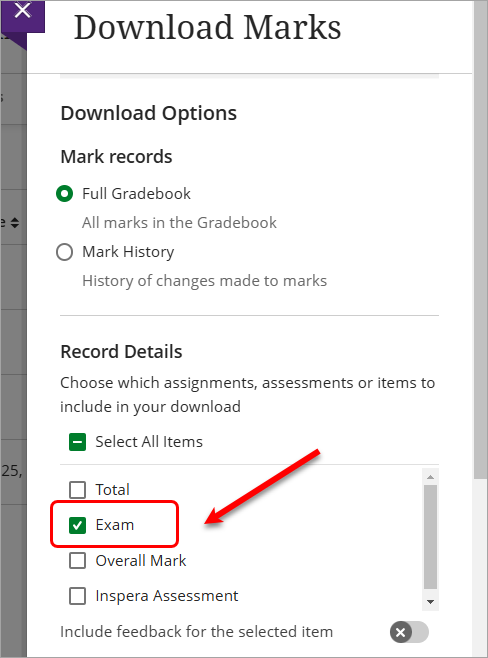Click the item list scrollbar thumb
488x658 pixels.
click(430, 537)
